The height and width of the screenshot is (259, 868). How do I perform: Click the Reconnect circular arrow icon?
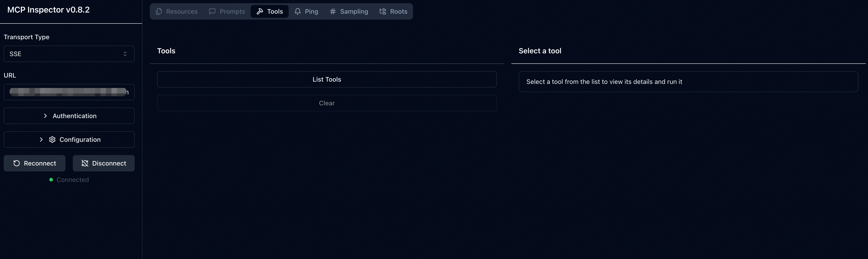(x=16, y=163)
